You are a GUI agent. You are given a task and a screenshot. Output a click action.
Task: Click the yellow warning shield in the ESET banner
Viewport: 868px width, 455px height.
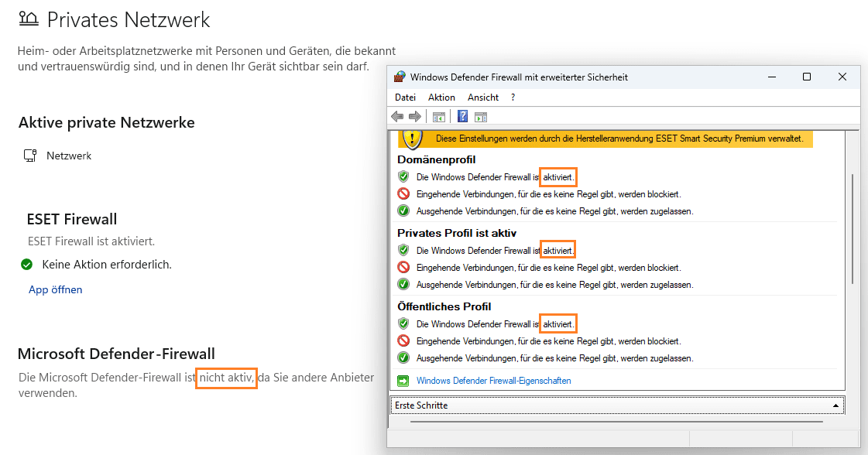[413, 139]
